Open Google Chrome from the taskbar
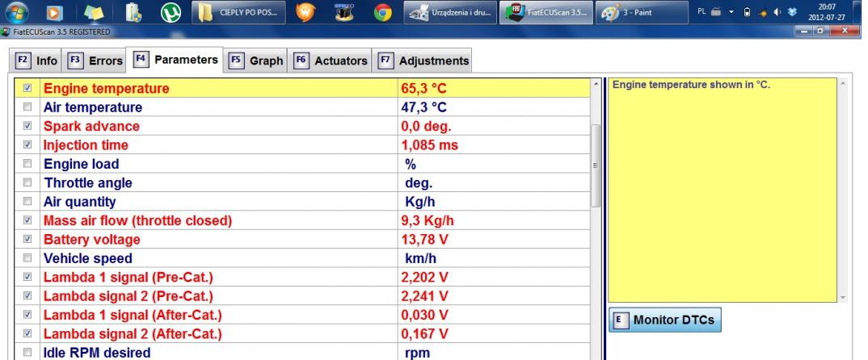Image resolution: width=868 pixels, height=360 pixels. pyautogui.click(x=382, y=12)
